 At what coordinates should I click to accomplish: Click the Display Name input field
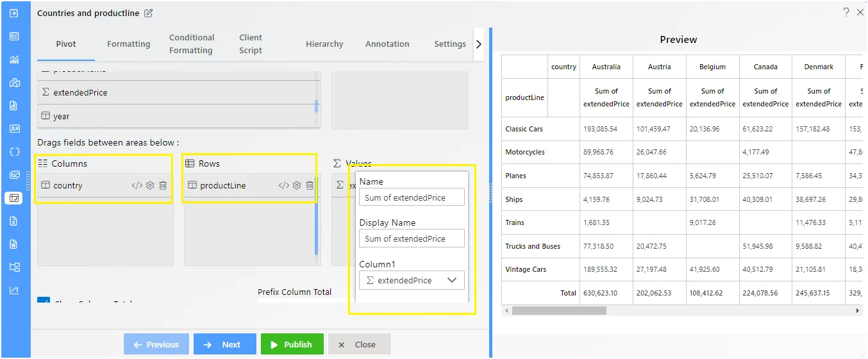412,238
